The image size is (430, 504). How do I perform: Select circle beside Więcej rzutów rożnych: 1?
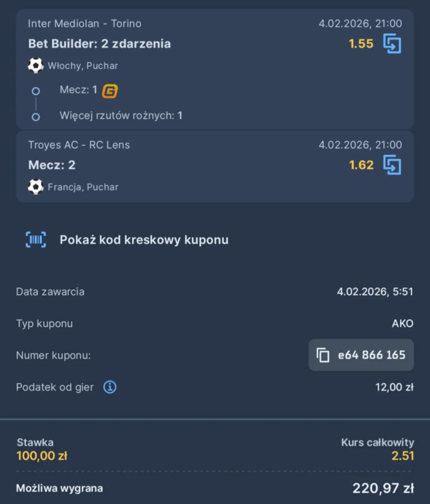tap(36, 117)
